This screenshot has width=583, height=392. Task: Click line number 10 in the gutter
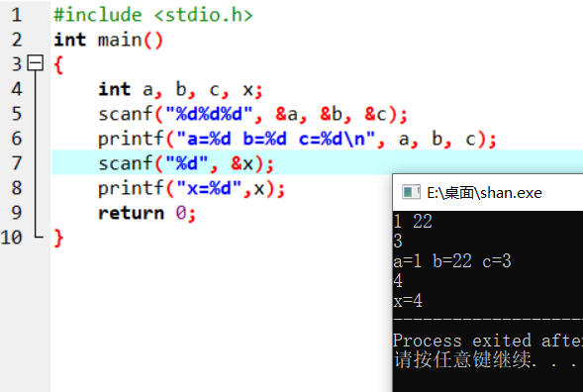click(x=11, y=238)
